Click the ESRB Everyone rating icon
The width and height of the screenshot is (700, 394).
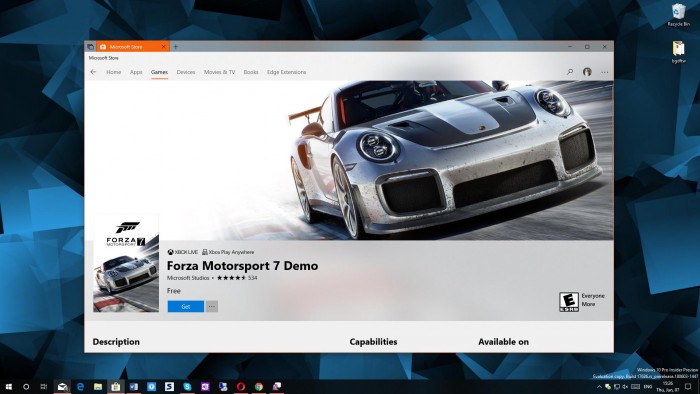(x=569, y=302)
